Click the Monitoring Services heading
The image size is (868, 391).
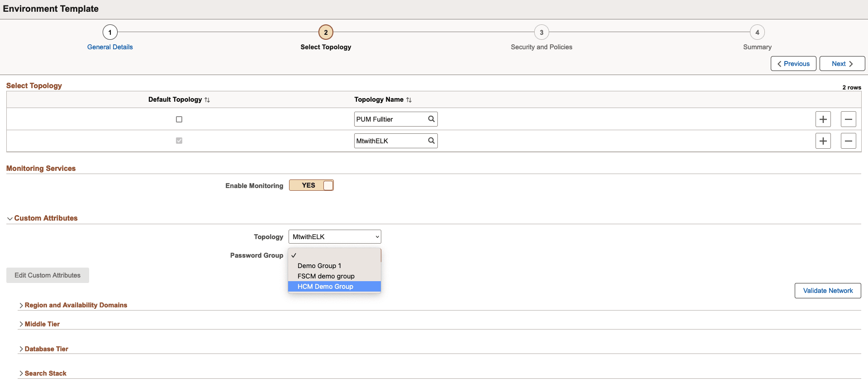coord(41,168)
